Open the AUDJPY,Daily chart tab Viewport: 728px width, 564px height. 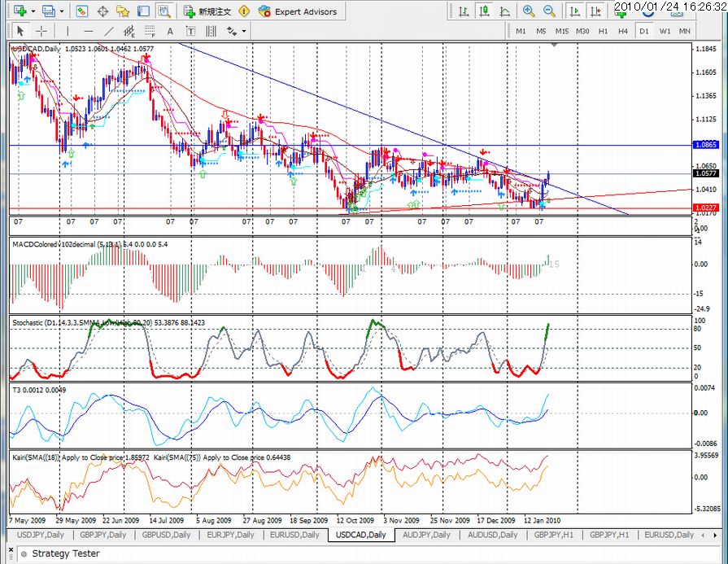coord(426,535)
